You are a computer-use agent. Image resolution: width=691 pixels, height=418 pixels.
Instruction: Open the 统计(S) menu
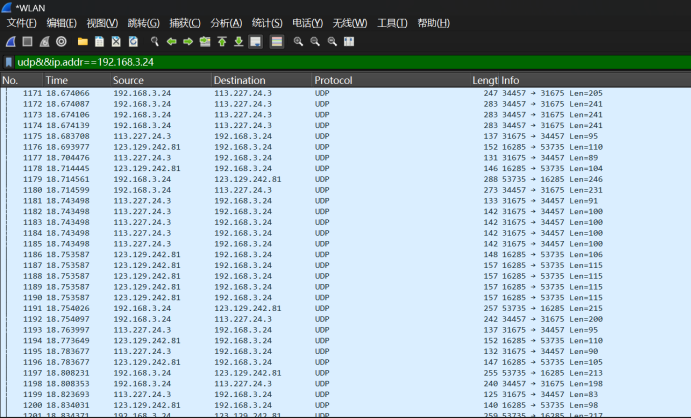(x=267, y=23)
